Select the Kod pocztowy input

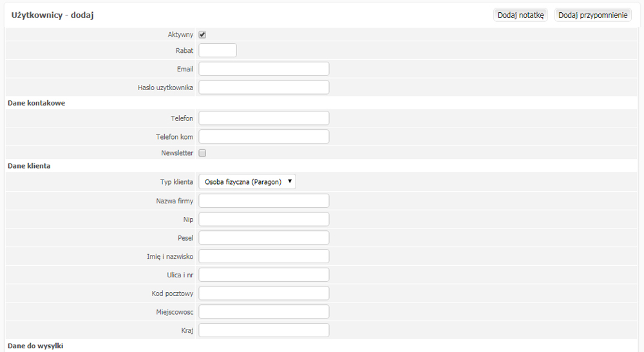pos(263,293)
